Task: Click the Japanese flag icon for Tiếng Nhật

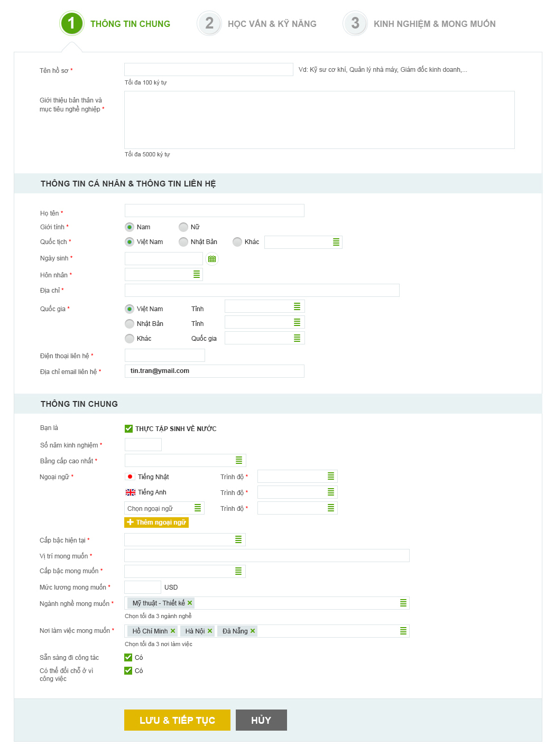Action: coord(130,477)
